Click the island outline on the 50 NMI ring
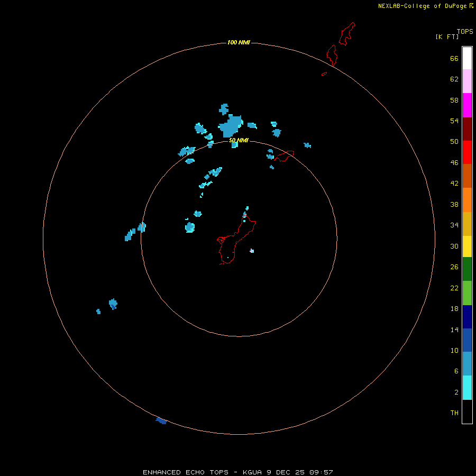The height and width of the screenshot is (476, 476). click(x=284, y=155)
